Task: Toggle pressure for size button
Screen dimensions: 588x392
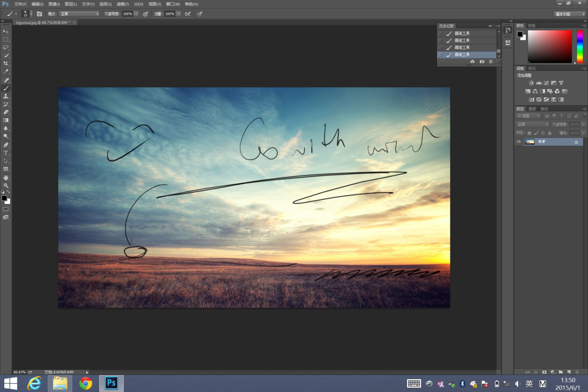Action: click(200, 14)
